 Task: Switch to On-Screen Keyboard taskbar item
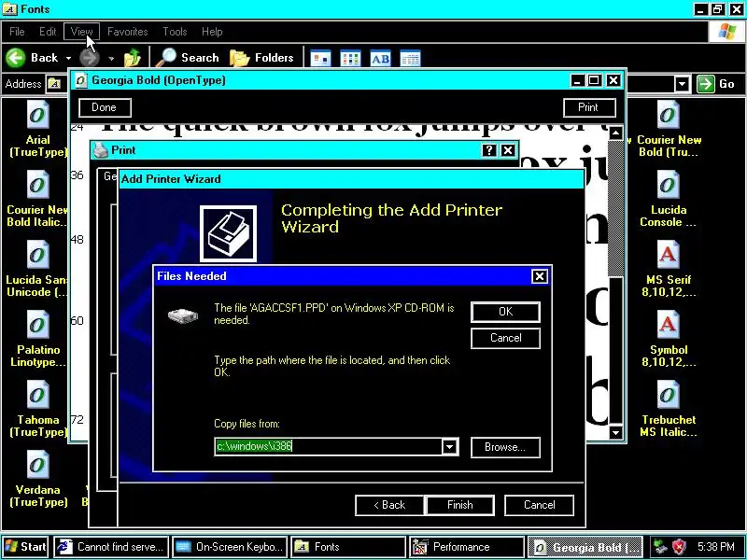(x=230, y=547)
